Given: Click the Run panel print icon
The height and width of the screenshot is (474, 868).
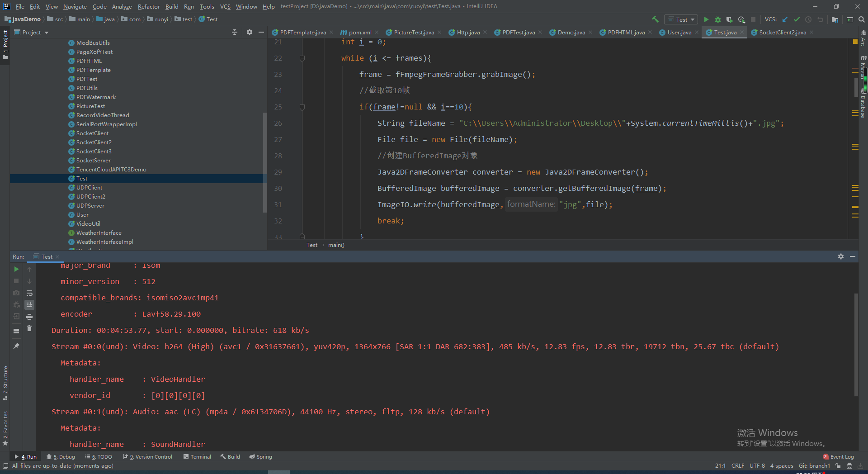Looking at the screenshot, I should [29, 317].
